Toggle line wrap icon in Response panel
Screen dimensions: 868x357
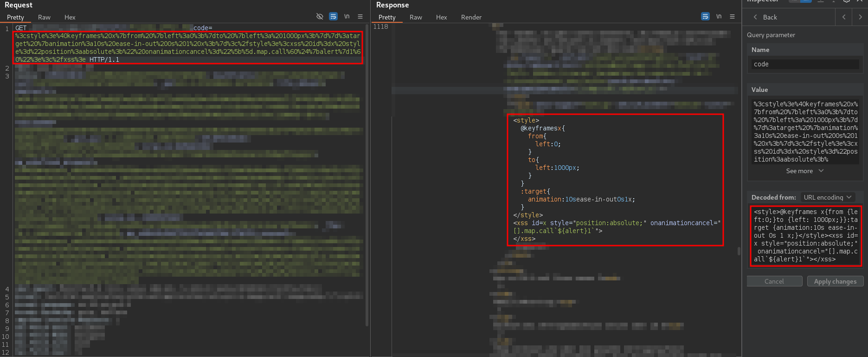pos(705,17)
